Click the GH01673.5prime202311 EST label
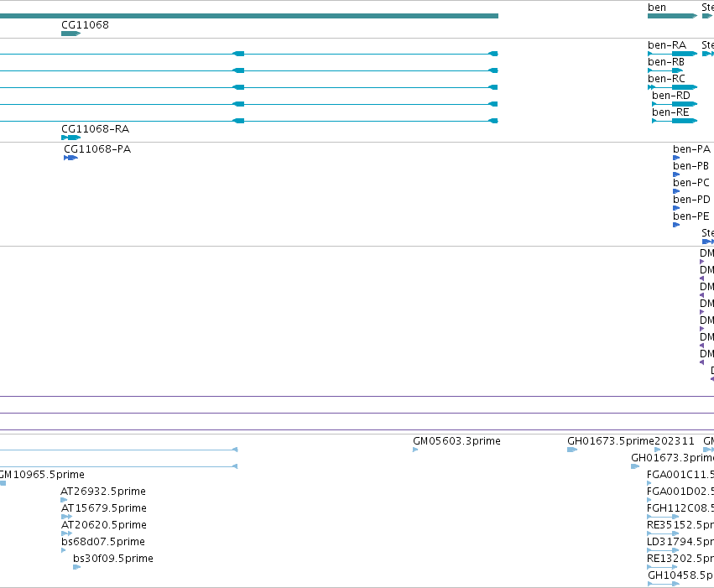The image size is (714, 588). click(x=631, y=441)
